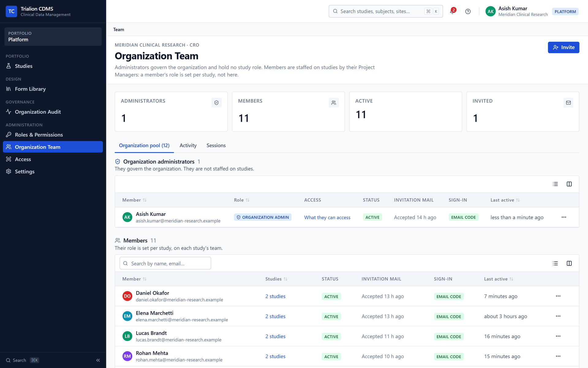This screenshot has width=588, height=368.
Task: Click the shield icon on Administrators card
Action: pyautogui.click(x=217, y=103)
